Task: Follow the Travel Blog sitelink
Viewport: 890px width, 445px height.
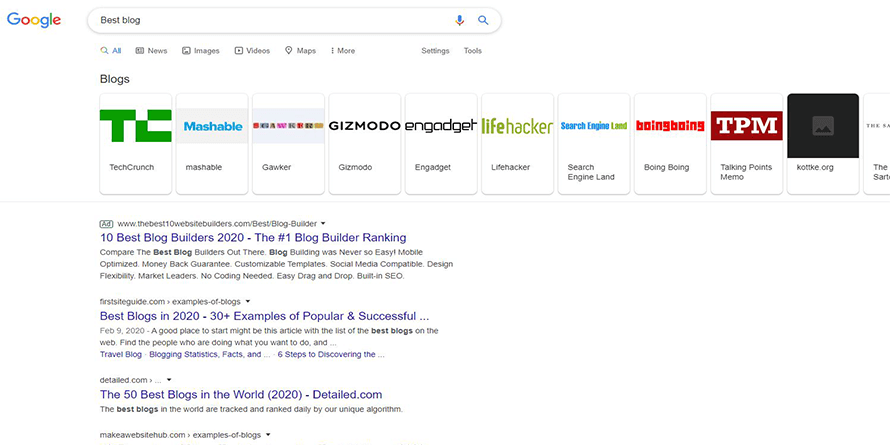Action: point(121,354)
